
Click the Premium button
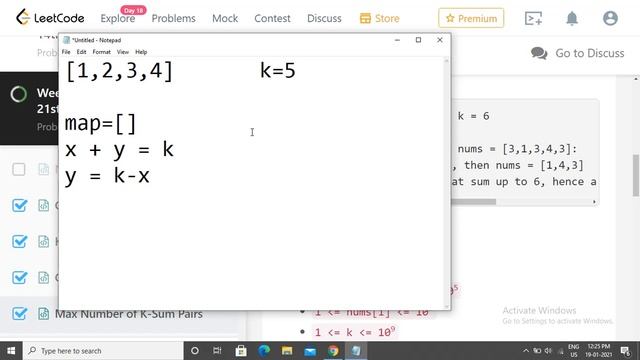click(471, 18)
